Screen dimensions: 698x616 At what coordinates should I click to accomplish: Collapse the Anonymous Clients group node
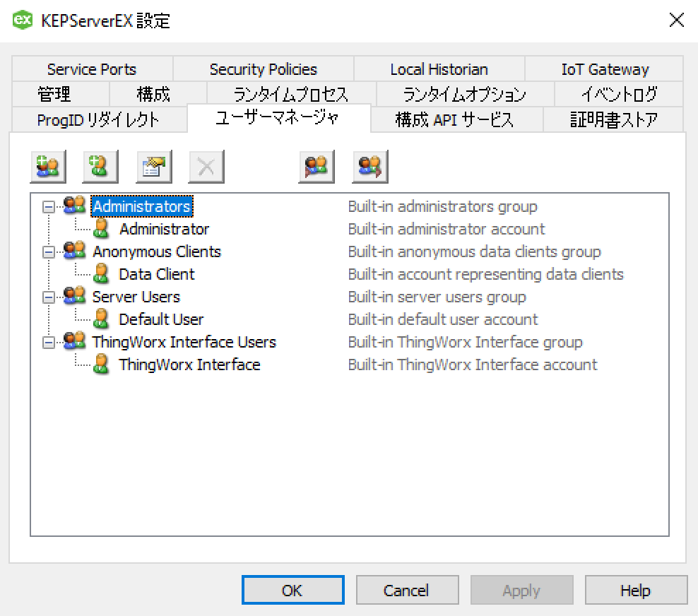(49, 252)
